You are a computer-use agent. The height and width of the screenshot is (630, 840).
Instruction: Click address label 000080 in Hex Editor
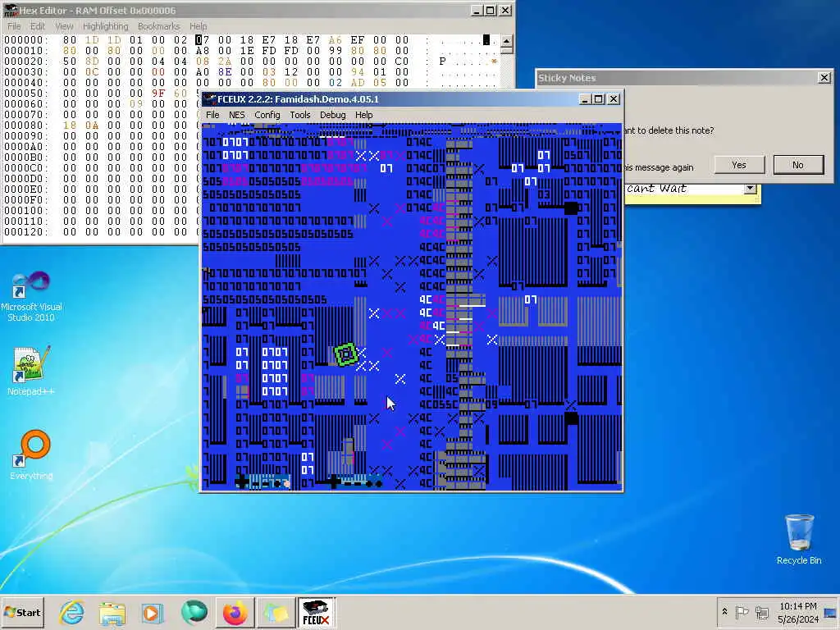coord(26,126)
